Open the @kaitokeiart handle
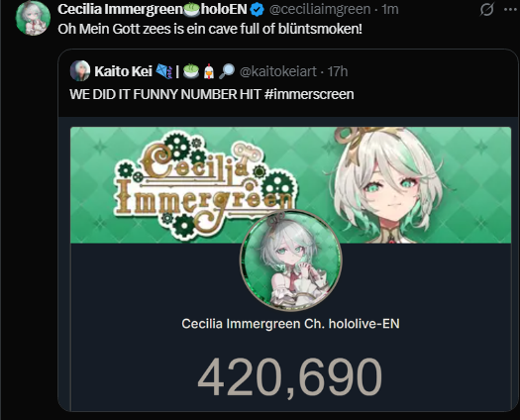 278,71
